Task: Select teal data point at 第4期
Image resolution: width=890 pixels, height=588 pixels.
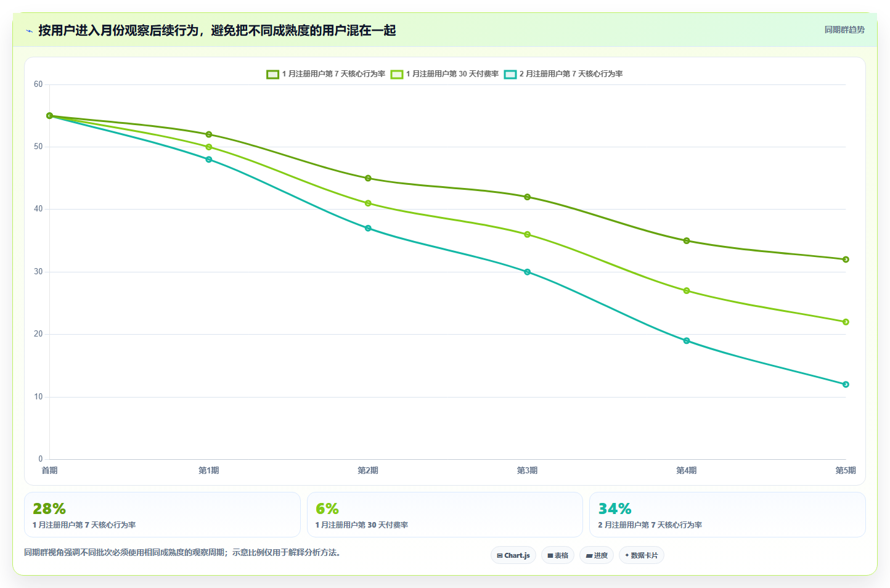Action: tap(687, 341)
